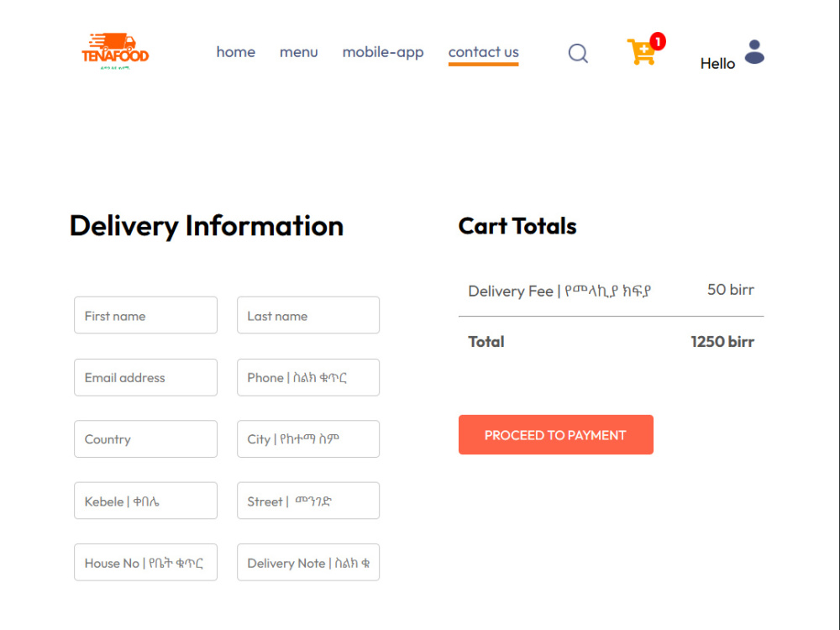Click the Delivery Information heading

pos(207,225)
